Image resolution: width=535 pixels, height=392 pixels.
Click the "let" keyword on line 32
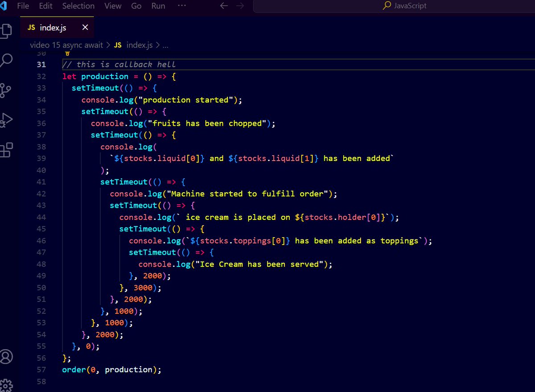click(x=69, y=76)
